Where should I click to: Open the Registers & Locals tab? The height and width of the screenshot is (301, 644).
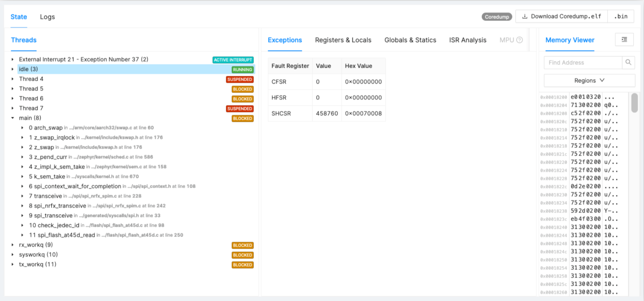[x=343, y=40]
